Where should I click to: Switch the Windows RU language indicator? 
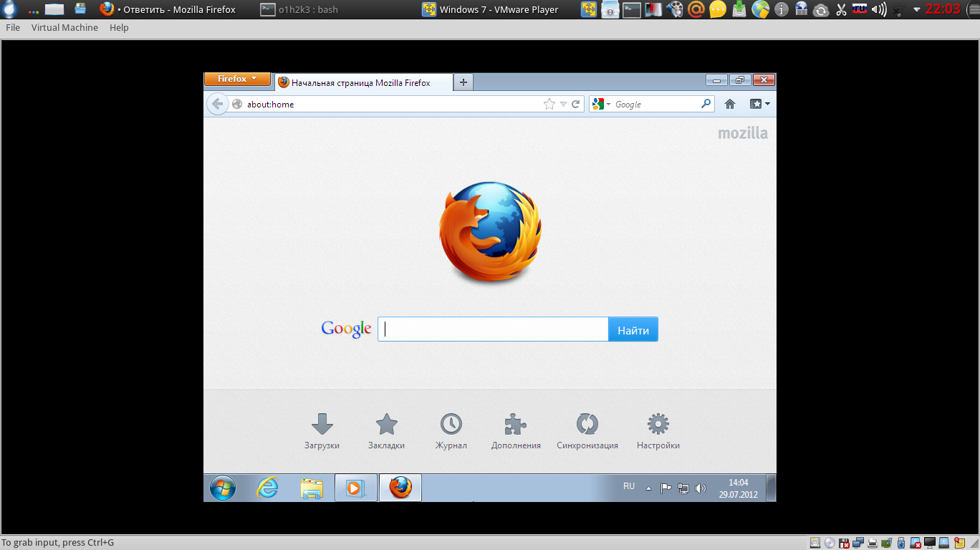click(629, 486)
